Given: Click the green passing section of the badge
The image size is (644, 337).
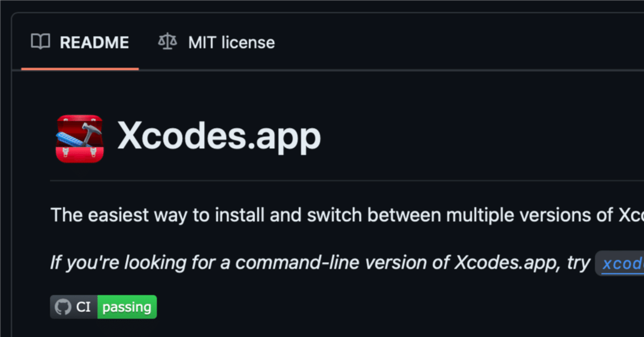Looking at the screenshot, I should (127, 307).
